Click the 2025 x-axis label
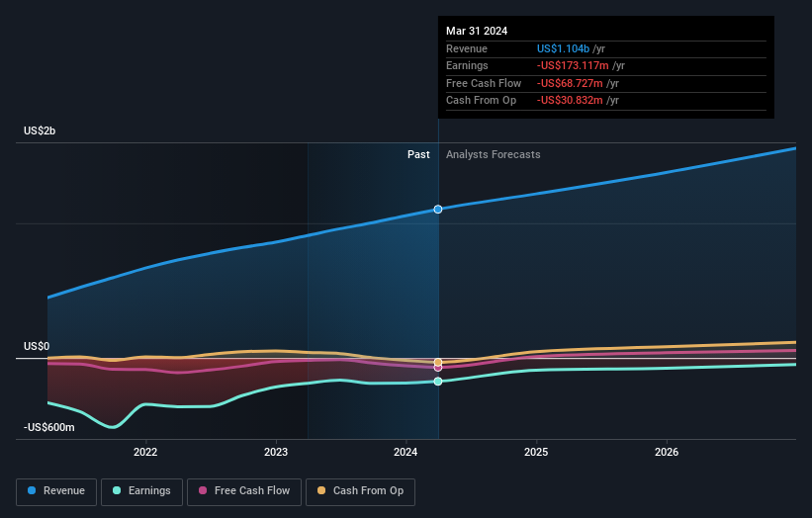Screen dimensions: 812x518 coord(536,452)
